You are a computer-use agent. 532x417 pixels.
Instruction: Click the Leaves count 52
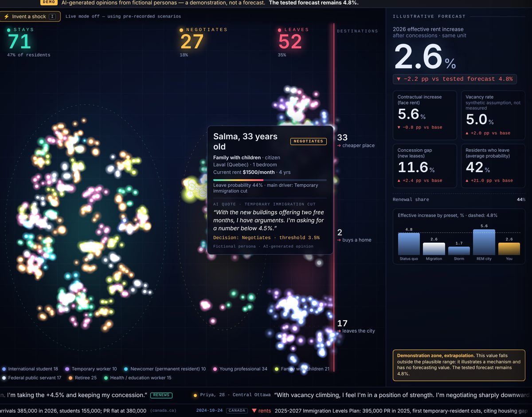290,42
